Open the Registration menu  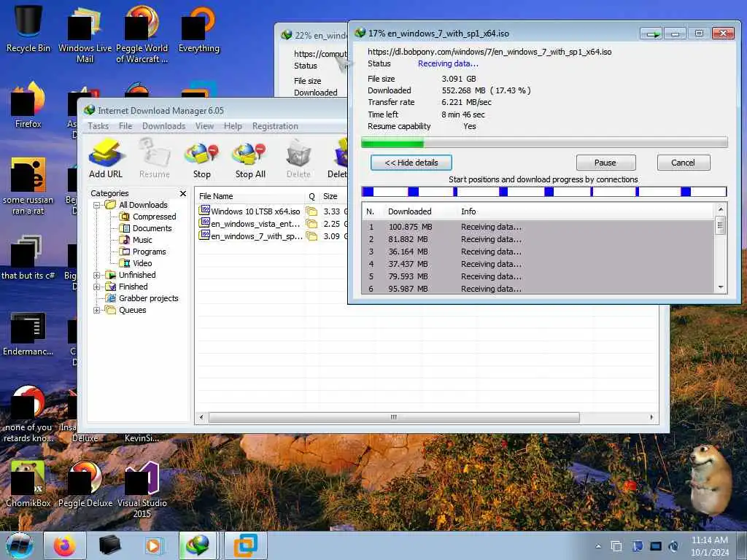coord(275,126)
